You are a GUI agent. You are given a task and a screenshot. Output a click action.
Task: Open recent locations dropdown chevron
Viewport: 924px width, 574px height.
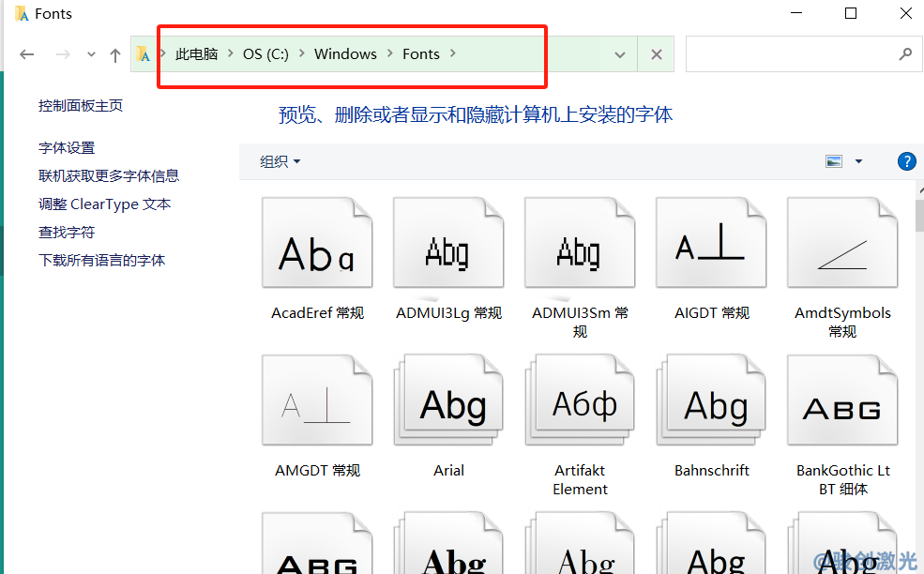click(91, 54)
